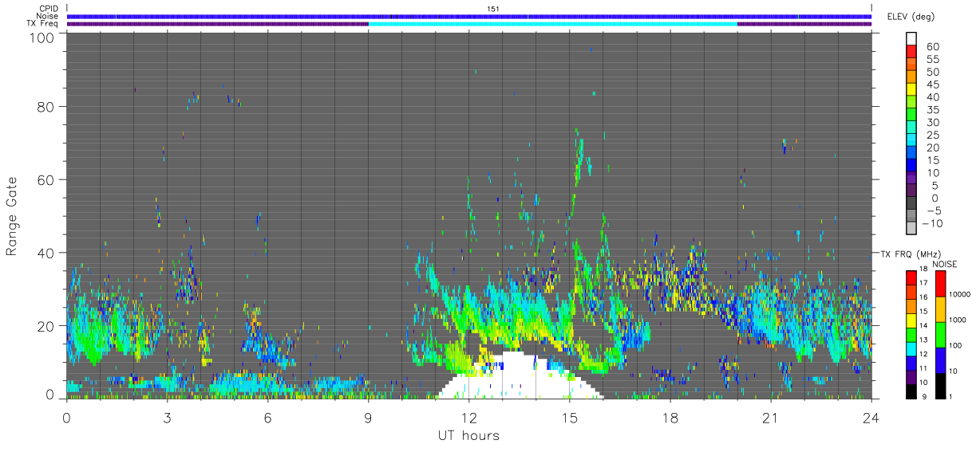980x452 pixels.
Task: Click y-axis tick label '20' on Range Gate axis
Action: point(45,326)
